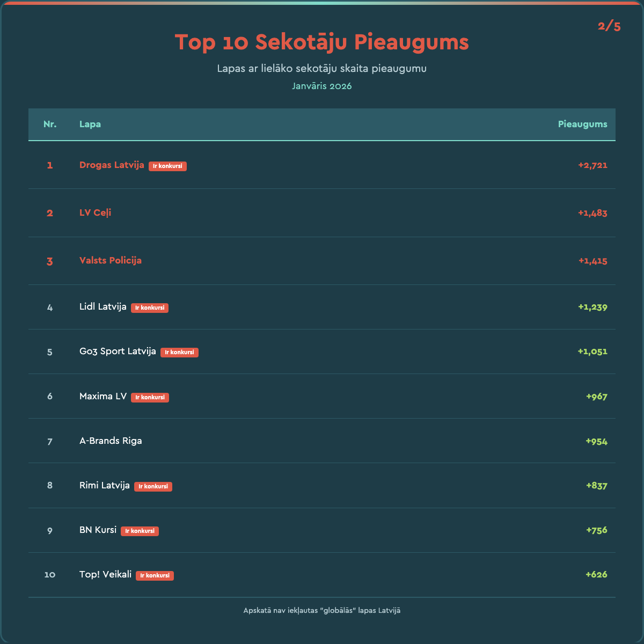
Task: Click the Janvāris 2026 date label
Action: pyautogui.click(x=322, y=86)
